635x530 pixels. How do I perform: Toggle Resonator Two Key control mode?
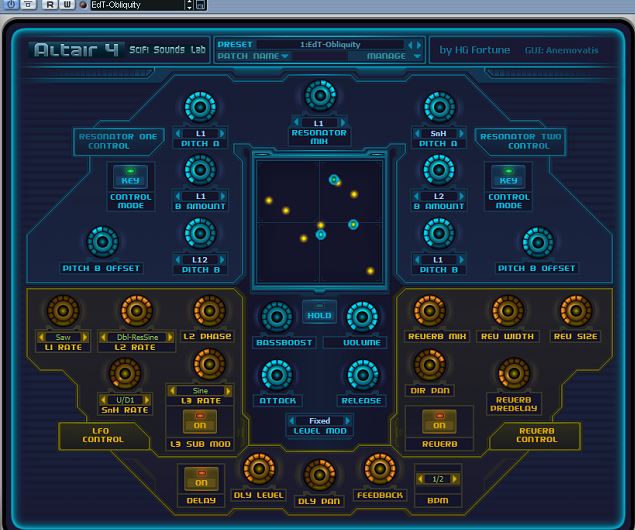coord(508,177)
